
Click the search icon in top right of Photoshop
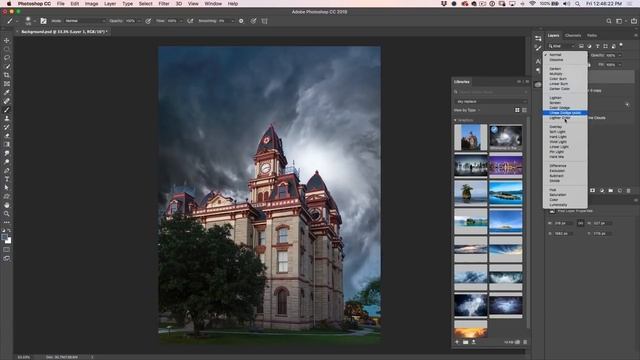click(x=609, y=21)
